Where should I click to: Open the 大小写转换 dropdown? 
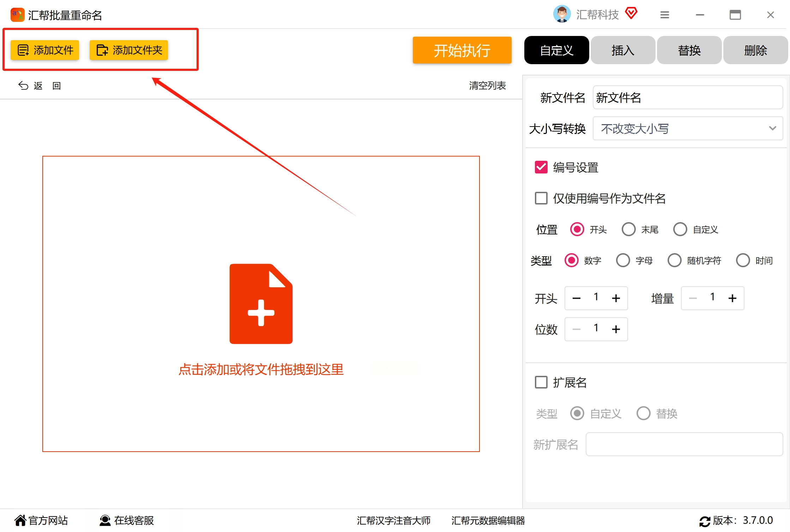687,128
